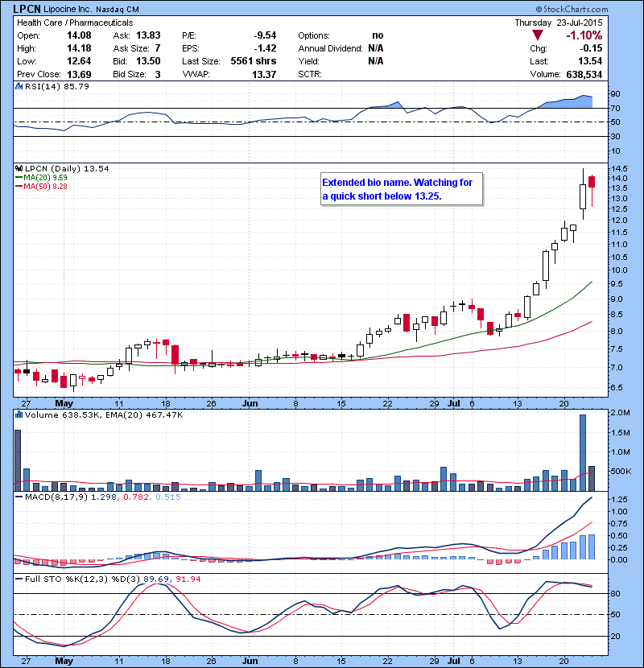The image size is (644, 668).
Task: Click the High value 14.18
Action: [x=79, y=48]
